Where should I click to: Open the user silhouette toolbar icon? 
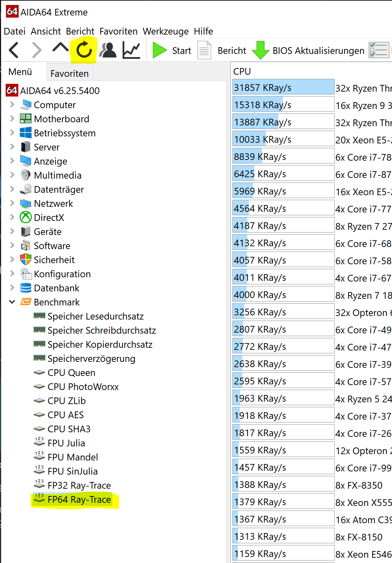108,50
